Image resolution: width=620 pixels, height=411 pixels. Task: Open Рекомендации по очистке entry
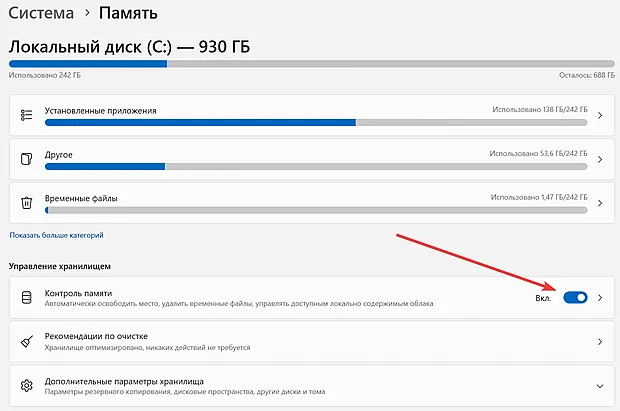[x=312, y=341]
